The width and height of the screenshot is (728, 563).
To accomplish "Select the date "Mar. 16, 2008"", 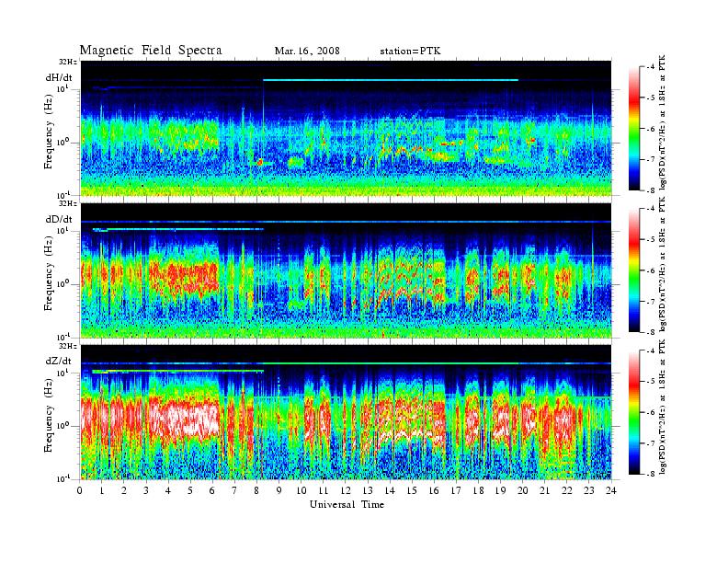I will point(307,52).
